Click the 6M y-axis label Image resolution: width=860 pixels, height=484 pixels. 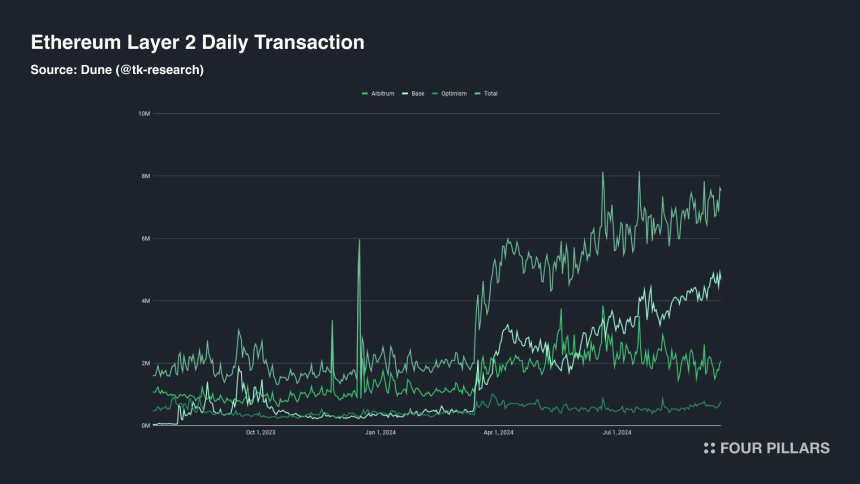(x=145, y=239)
